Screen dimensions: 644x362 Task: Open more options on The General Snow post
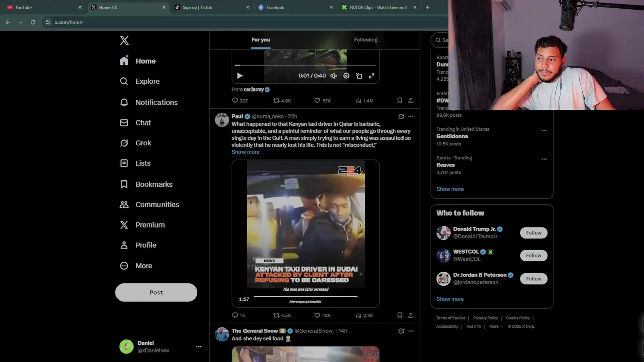click(x=411, y=331)
